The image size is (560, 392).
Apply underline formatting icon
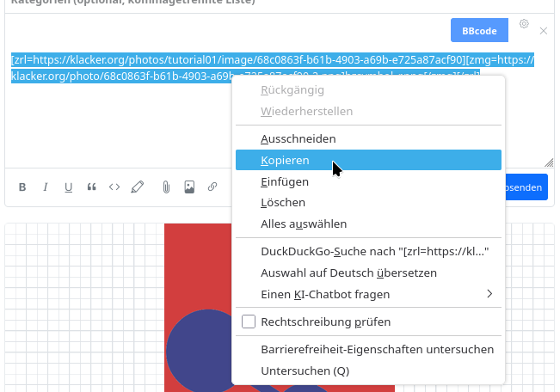[x=68, y=187]
